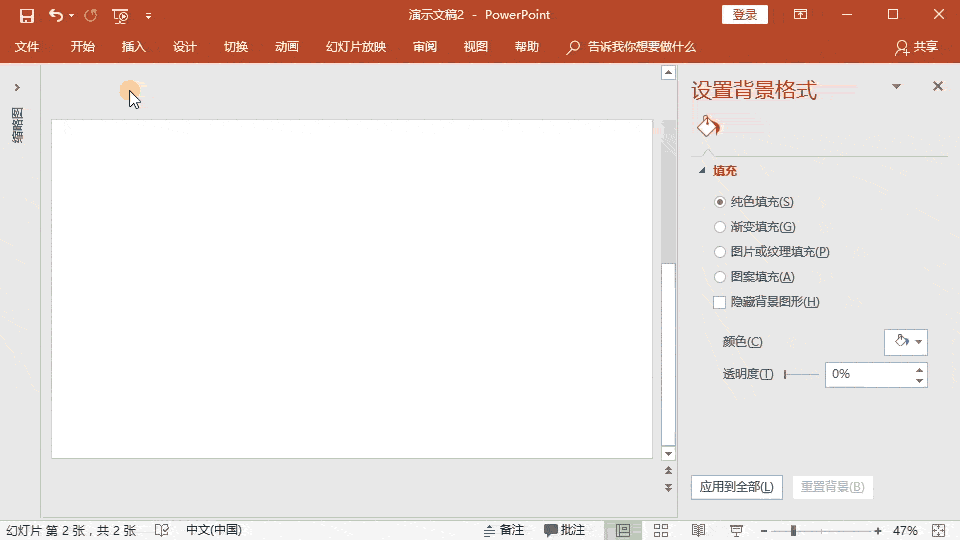This screenshot has width=960, height=540.
Task: Click the slide scrollbar up arrow
Action: pyautogui.click(x=669, y=73)
